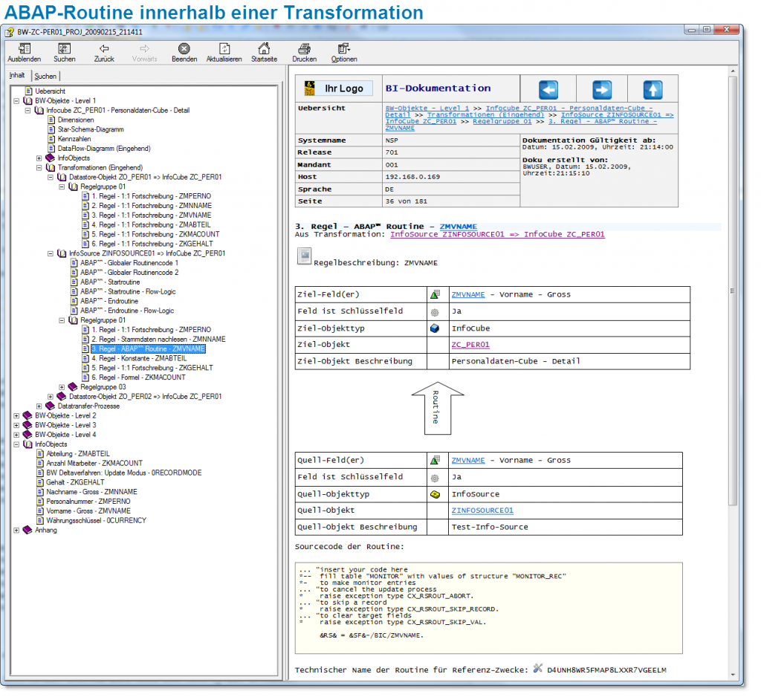Viewport: 761px width, 700px height.
Task: Expand the BW-Objekte - Level 2 node
Action: click(17, 415)
